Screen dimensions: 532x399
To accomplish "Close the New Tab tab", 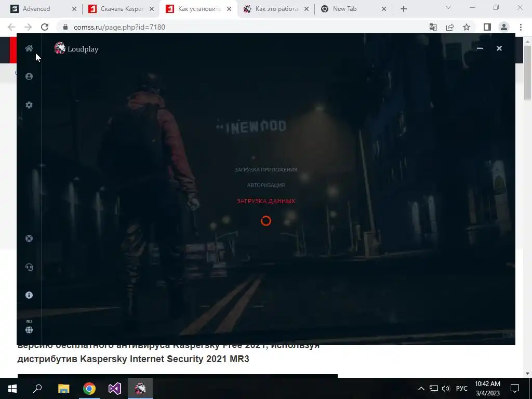I will pyautogui.click(x=384, y=9).
